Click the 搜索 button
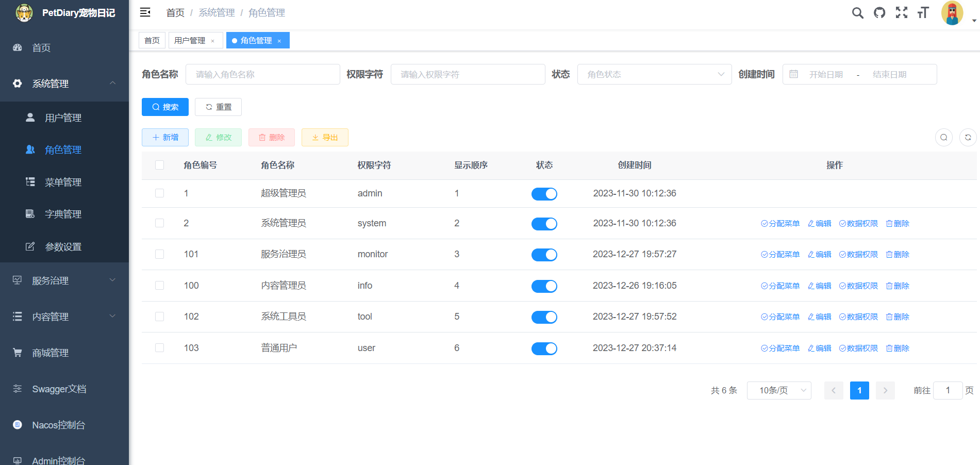The image size is (980, 465). pos(165,107)
